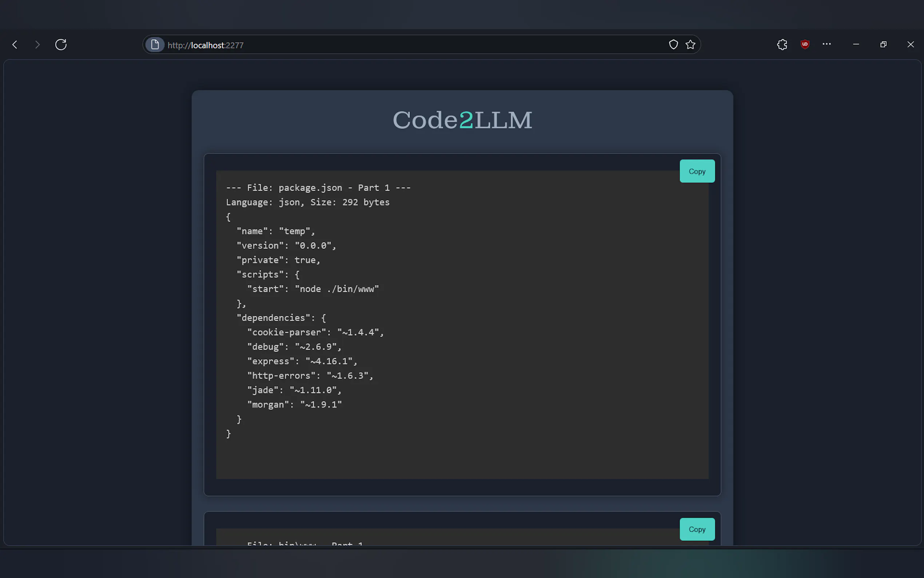Open the browser extensions puzzle icon

[782, 45]
